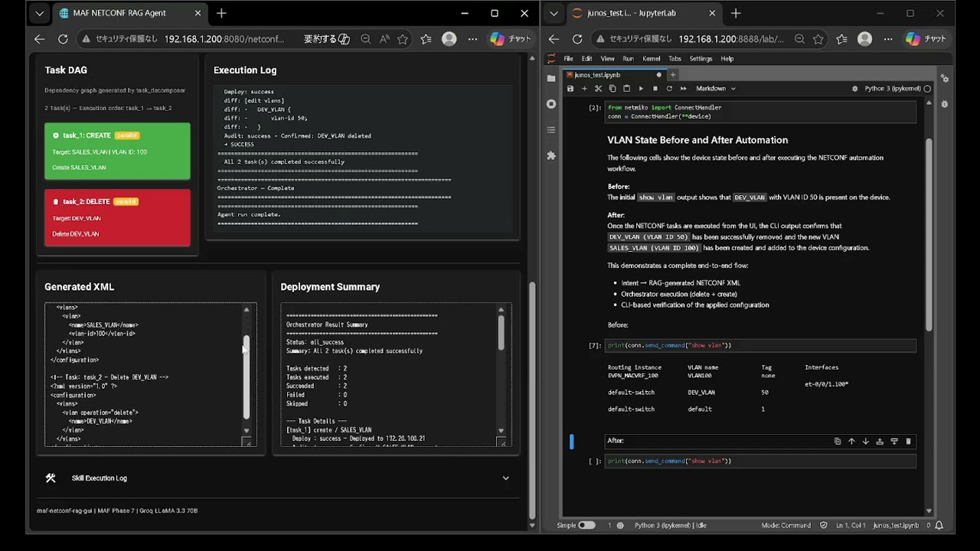
Task: Click Ln 1, Col 1 status entry
Action: 851,526
